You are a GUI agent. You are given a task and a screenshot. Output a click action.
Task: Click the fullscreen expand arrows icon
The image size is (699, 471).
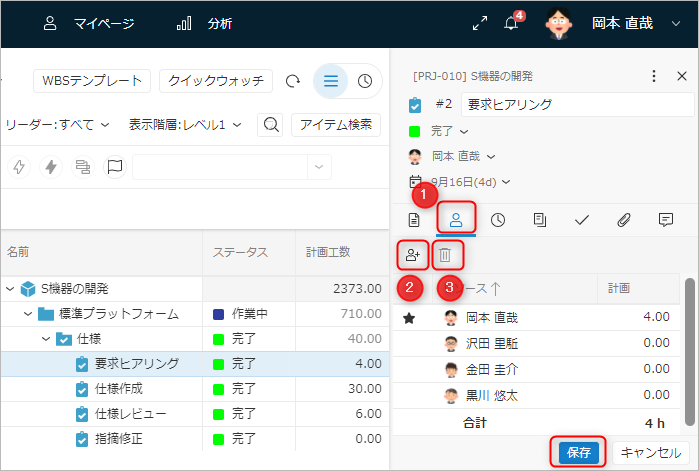point(480,24)
